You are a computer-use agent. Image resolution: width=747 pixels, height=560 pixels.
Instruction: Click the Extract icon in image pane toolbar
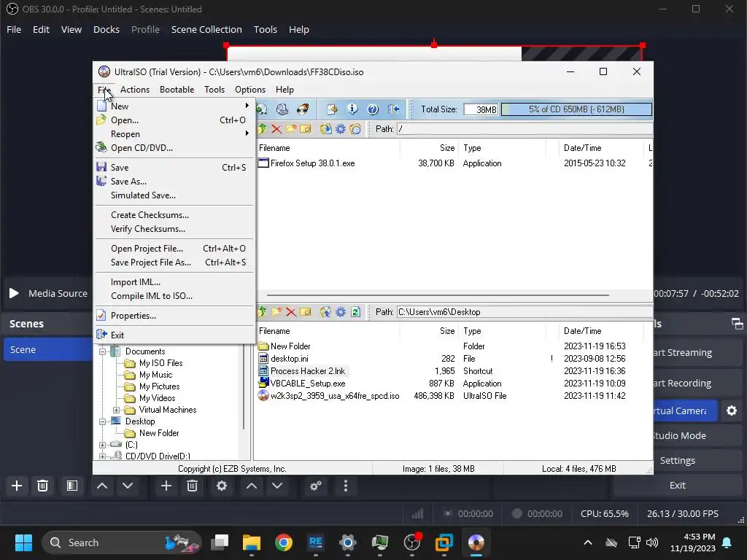pyautogui.click(x=326, y=128)
